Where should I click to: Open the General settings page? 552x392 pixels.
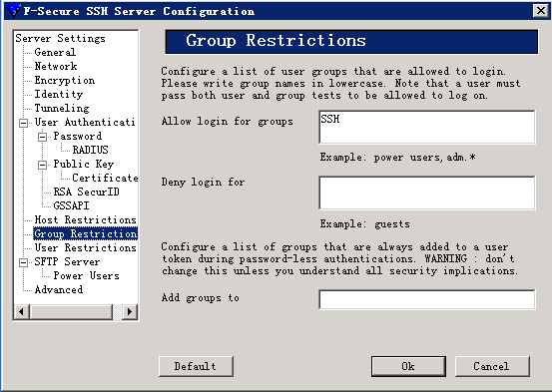coord(55,52)
